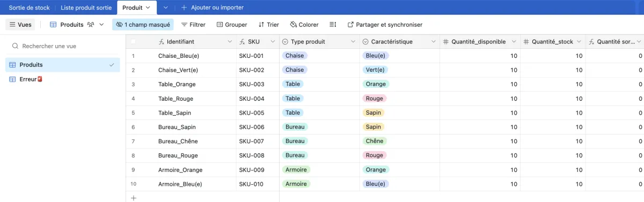
Task: Expand the tables list chevron next to Produit tab
Action: pyautogui.click(x=165, y=8)
